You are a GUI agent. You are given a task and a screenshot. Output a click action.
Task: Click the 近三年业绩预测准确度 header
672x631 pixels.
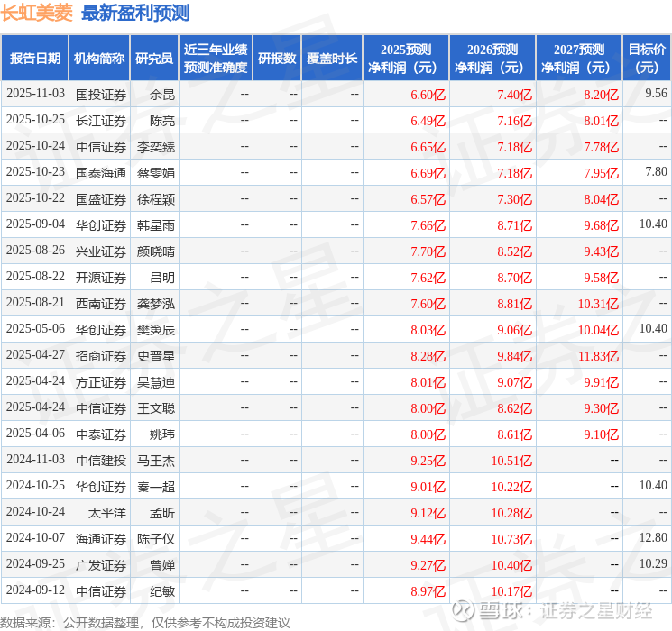click(216, 59)
